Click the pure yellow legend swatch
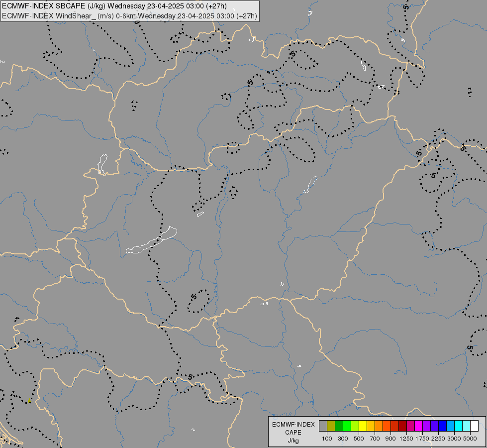The image size is (487, 448). (x=363, y=426)
